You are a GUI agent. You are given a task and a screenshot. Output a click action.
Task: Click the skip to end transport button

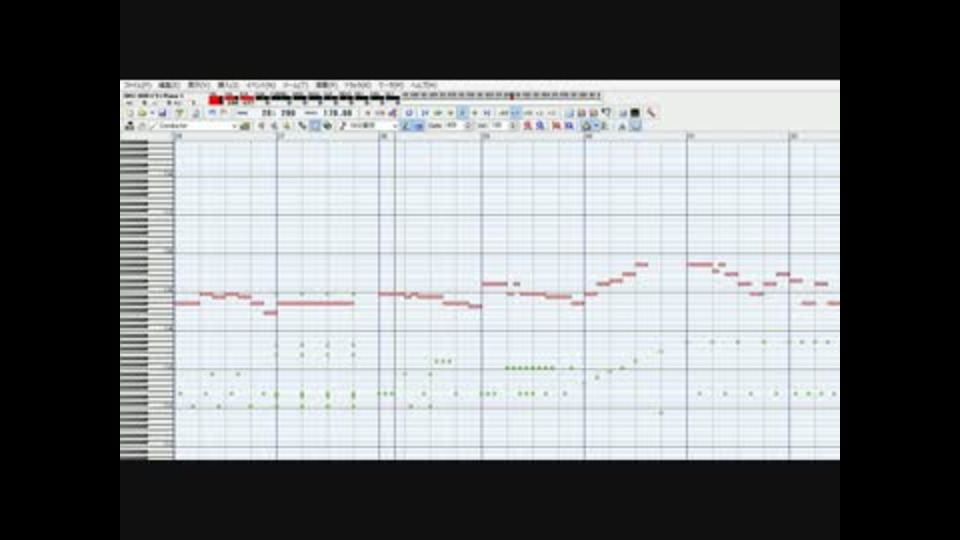coord(487,113)
